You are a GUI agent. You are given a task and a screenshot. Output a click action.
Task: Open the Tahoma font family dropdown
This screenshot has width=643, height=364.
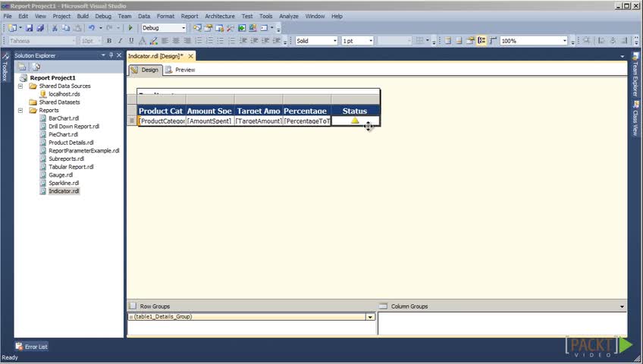(x=74, y=41)
